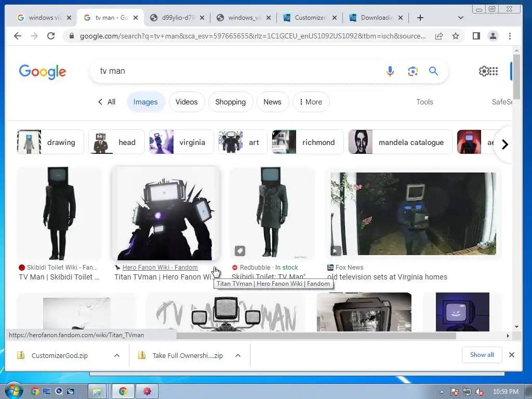
Task: Go back to All results
Action: 107,102
